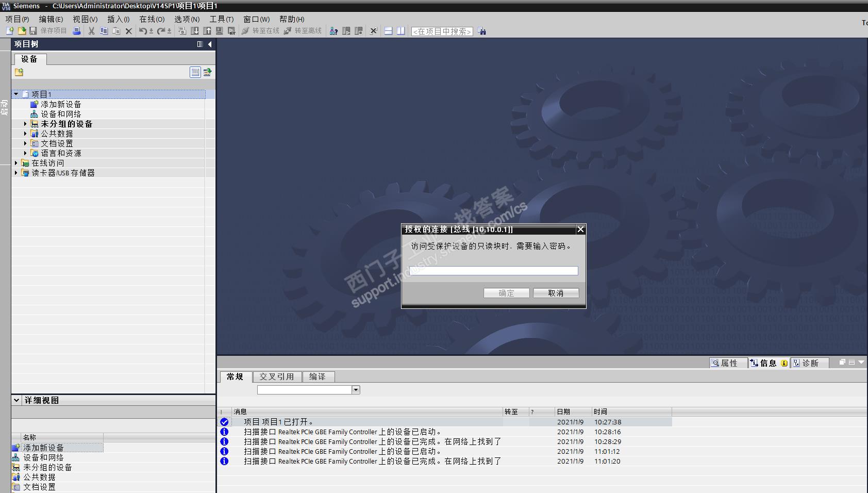Switch to the 信息 inspector tab
This screenshot has height=493, width=868.
tap(769, 363)
